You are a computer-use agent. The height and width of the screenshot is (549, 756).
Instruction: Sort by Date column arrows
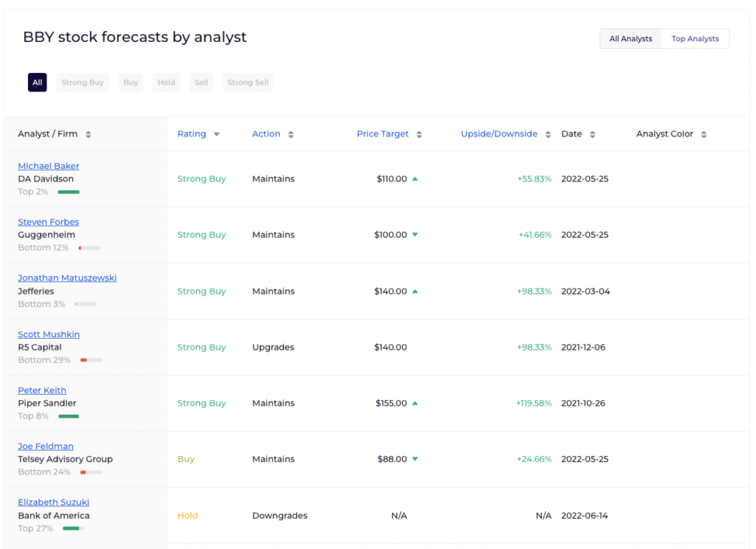(593, 134)
